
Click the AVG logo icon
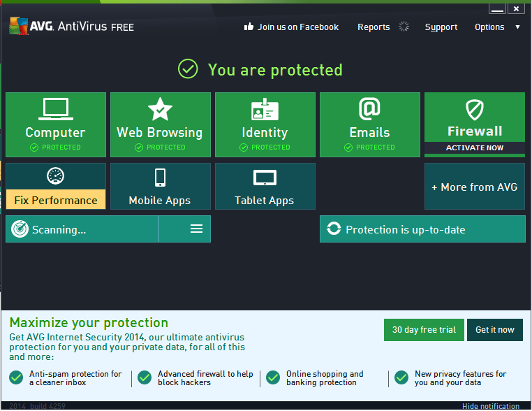pos(18,26)
